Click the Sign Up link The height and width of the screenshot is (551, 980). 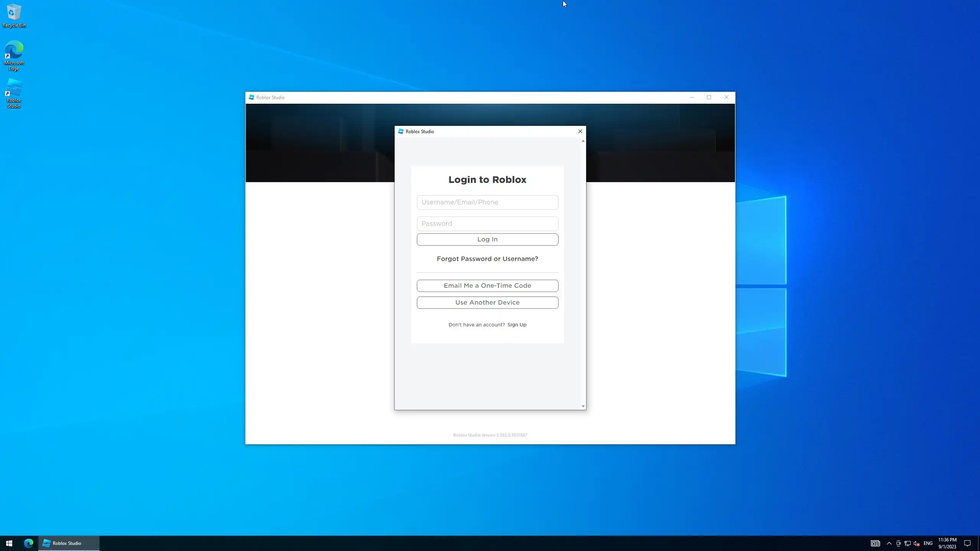(x=517, y=324)
